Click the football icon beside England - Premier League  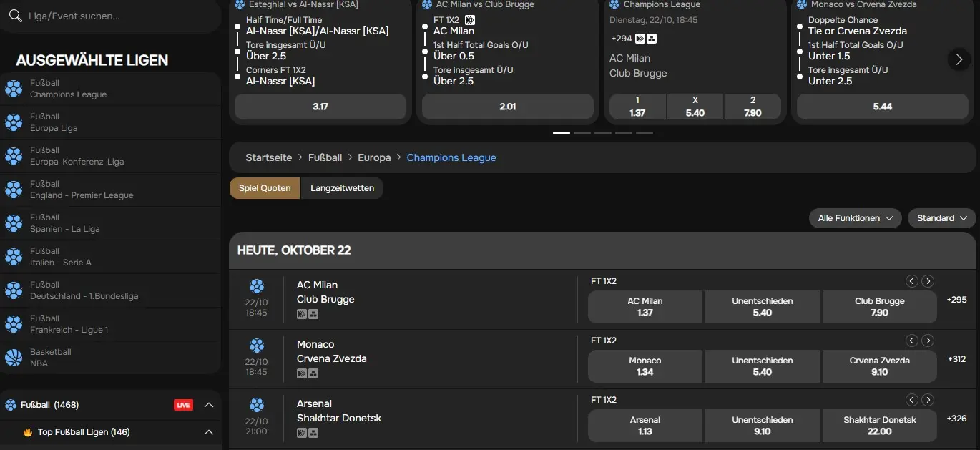(x=14, y=190)
